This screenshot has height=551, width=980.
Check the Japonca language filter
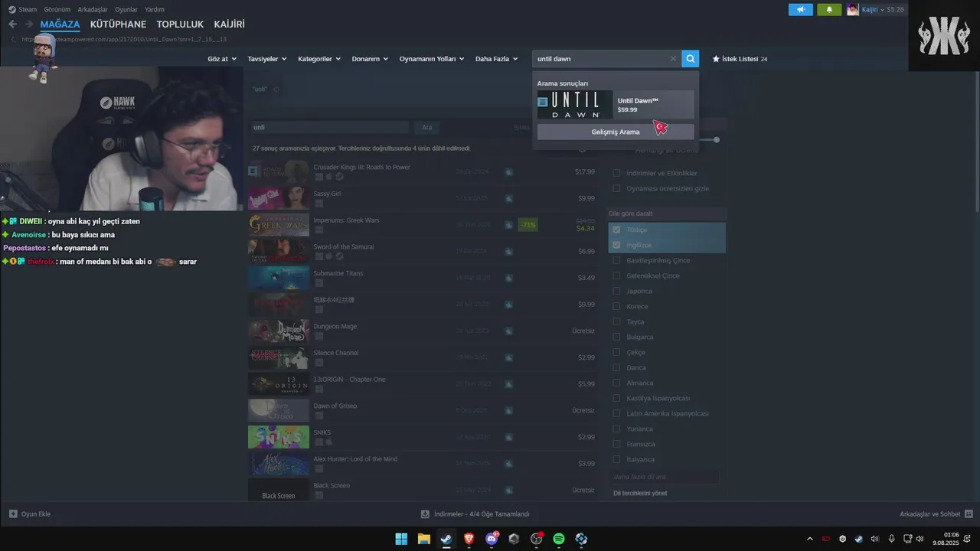(616, 291)
